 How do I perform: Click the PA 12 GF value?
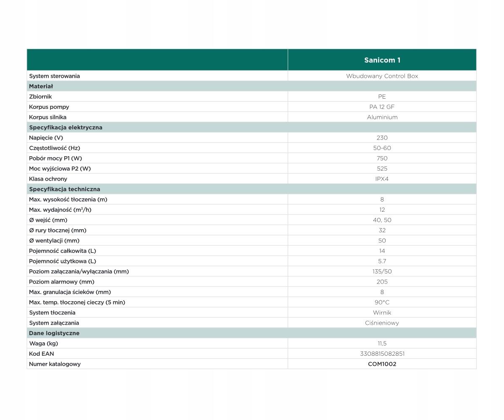click(382, 107)
